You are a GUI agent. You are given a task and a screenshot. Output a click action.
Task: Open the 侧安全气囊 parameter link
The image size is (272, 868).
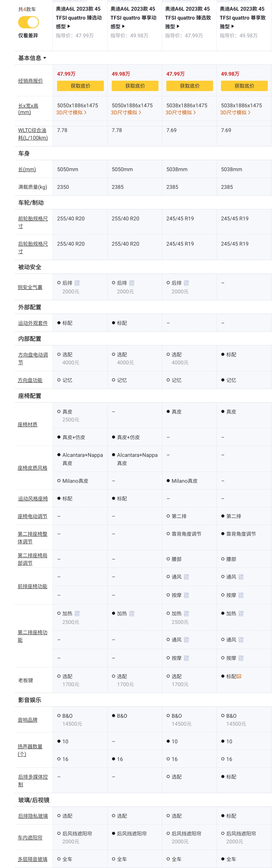[30, 287]
